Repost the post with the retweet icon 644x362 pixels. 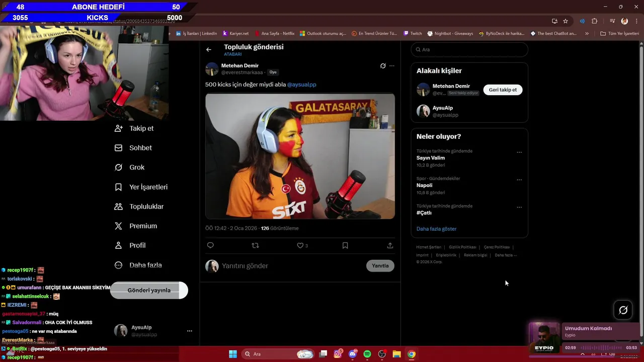coord(255,245)
